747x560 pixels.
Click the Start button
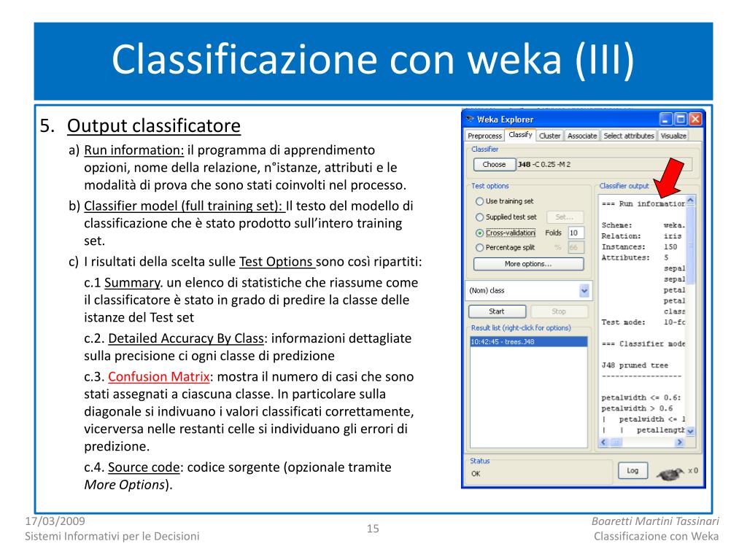497,311
